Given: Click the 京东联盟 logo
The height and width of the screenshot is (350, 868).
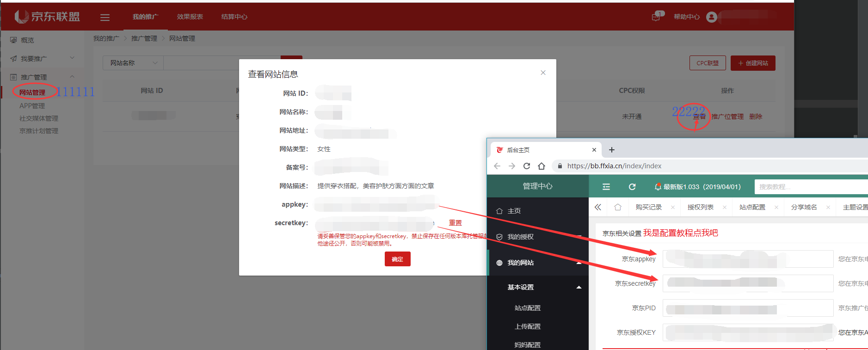Looking at the screenshot, I should (x=47, y=17).
